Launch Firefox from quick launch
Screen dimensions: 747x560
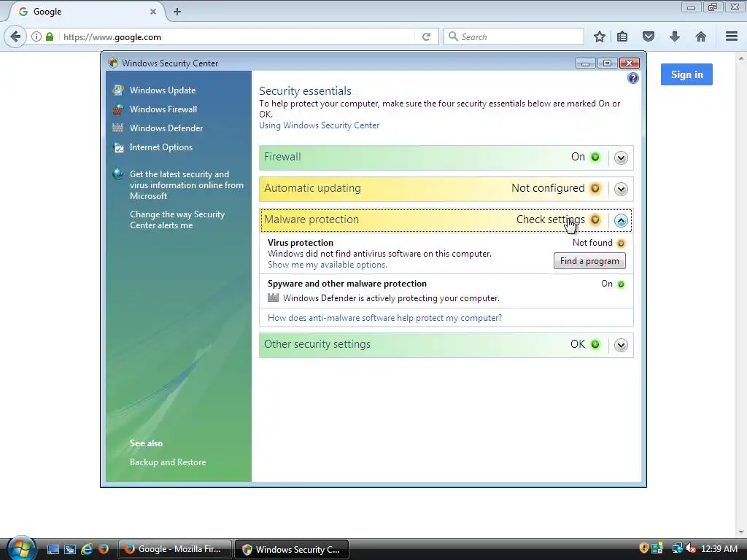pyautogui.click(x=104, y=549)
